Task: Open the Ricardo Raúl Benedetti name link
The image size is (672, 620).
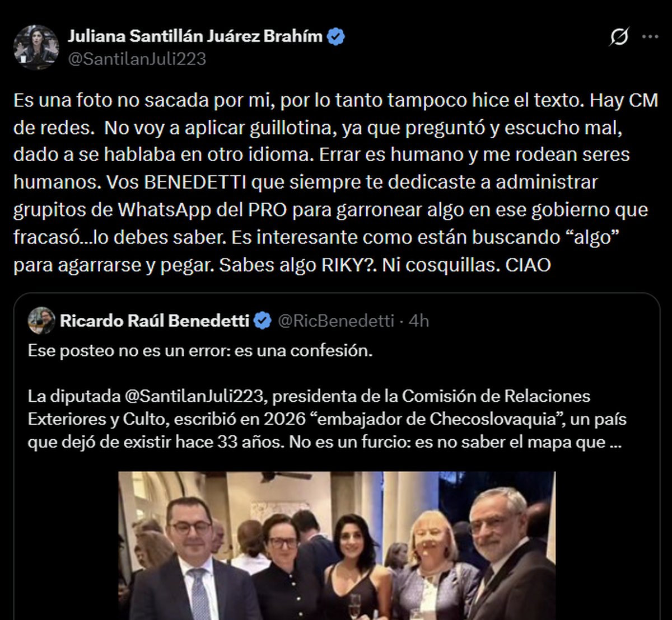Action: pyautogui.click(x=155, y=321)
